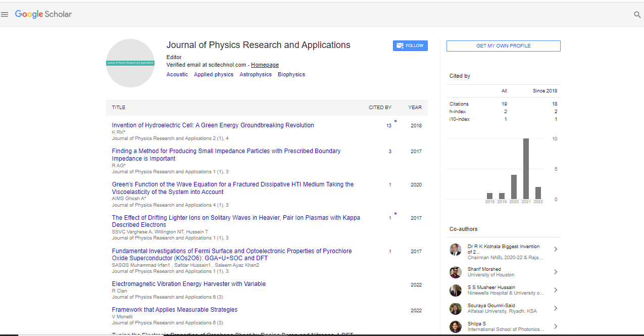Click the i10-index metric label
The width and height of the screenshot is (644, 336).
460,119
